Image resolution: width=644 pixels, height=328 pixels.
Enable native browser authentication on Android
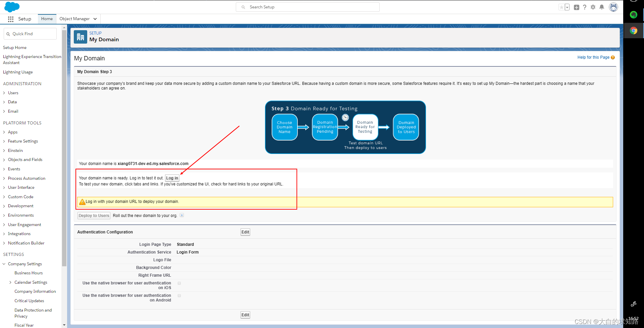[179, 295]
